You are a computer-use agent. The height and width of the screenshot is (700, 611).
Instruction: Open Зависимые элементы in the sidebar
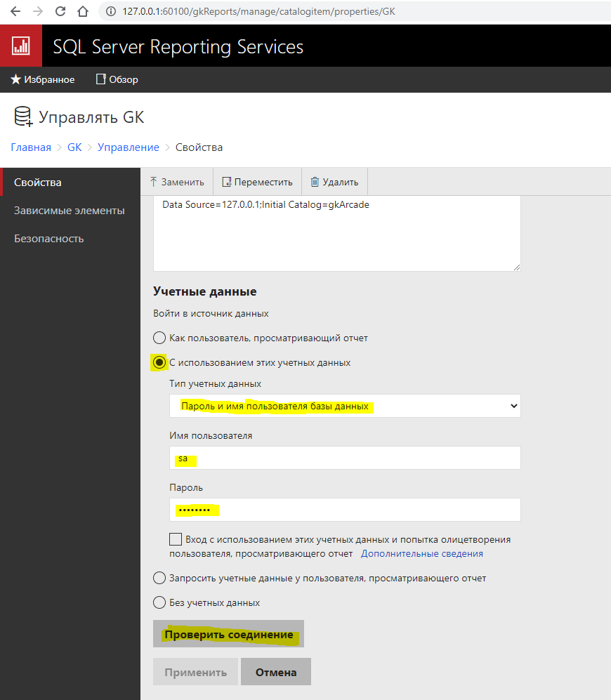pyautogui.click(x=70, y=210)
